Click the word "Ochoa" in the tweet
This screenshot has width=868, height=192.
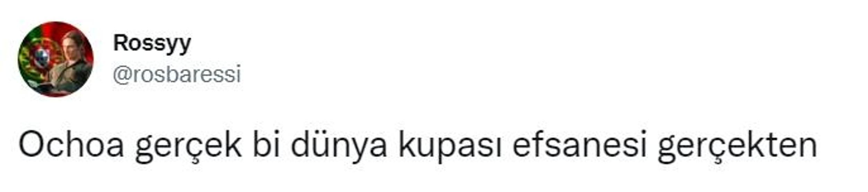pyautogui.click(x=71, y=144)
